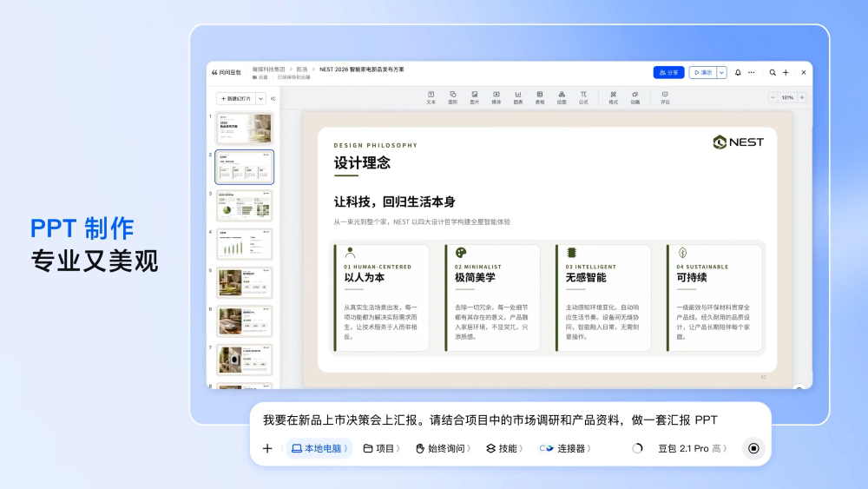Search within the document window

coord(773,73)
